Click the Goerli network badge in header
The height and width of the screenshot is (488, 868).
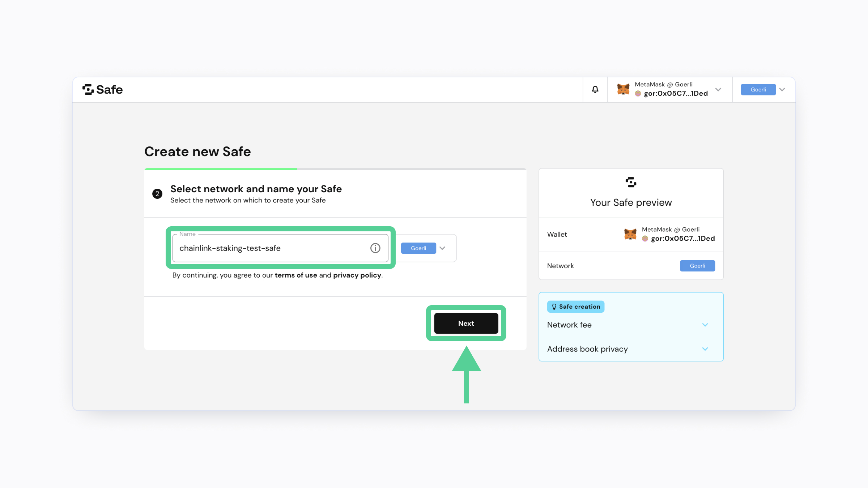pyautogui.click(x=758, y=90)
